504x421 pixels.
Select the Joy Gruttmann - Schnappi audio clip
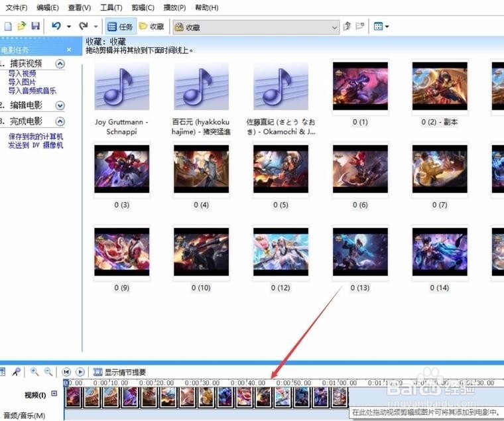122,86
